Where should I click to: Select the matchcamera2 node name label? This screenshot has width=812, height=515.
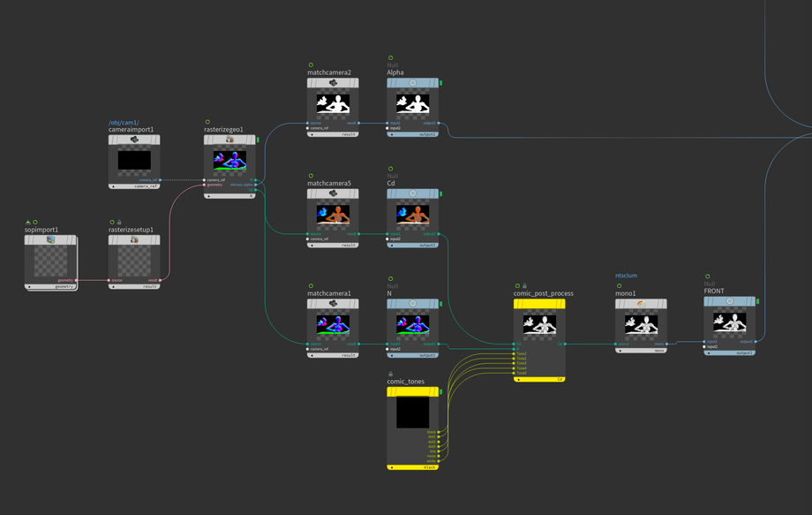click(x=329, y=72)
